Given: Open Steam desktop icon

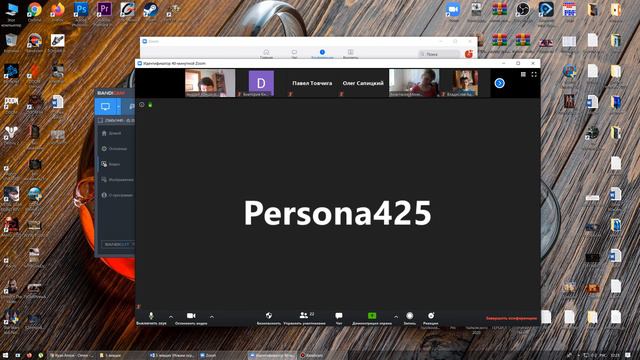Looking at the screenshot, I should [151, 11].
